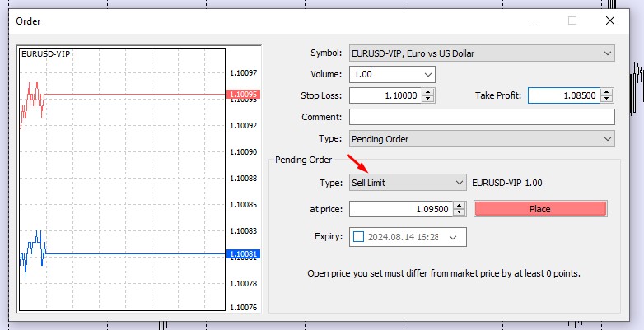Image resolution: width=644 pixels, height=330 pixels.
Task: Open the order Type dropdown set to Pending Order
Action: [x=482, y=138]
